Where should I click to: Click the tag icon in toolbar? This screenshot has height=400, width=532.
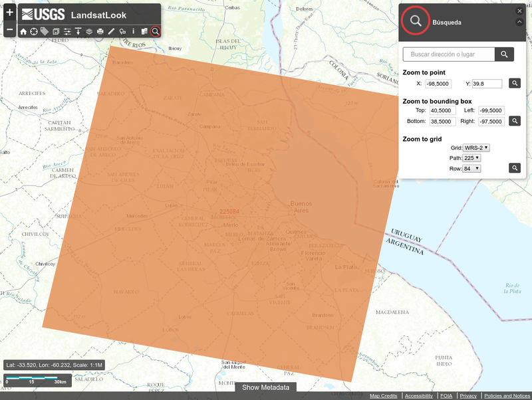(x=45, y=31)
